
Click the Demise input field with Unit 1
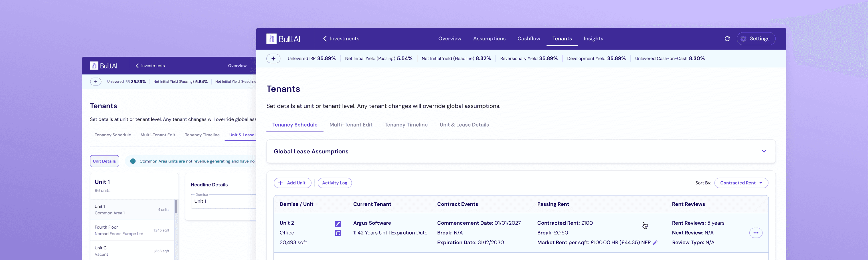coord(224,201)
